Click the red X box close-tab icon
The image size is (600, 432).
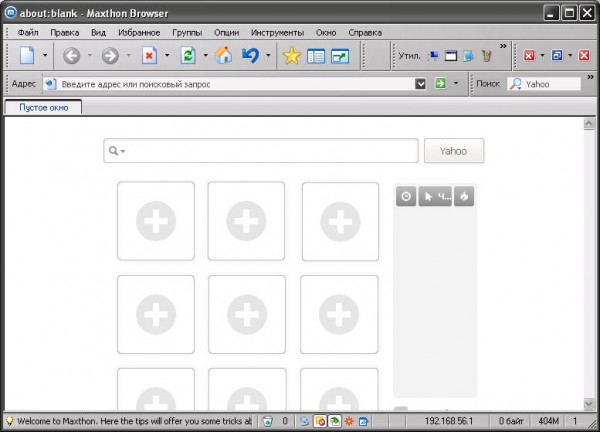pyautogui.click(x=529, y=56)
